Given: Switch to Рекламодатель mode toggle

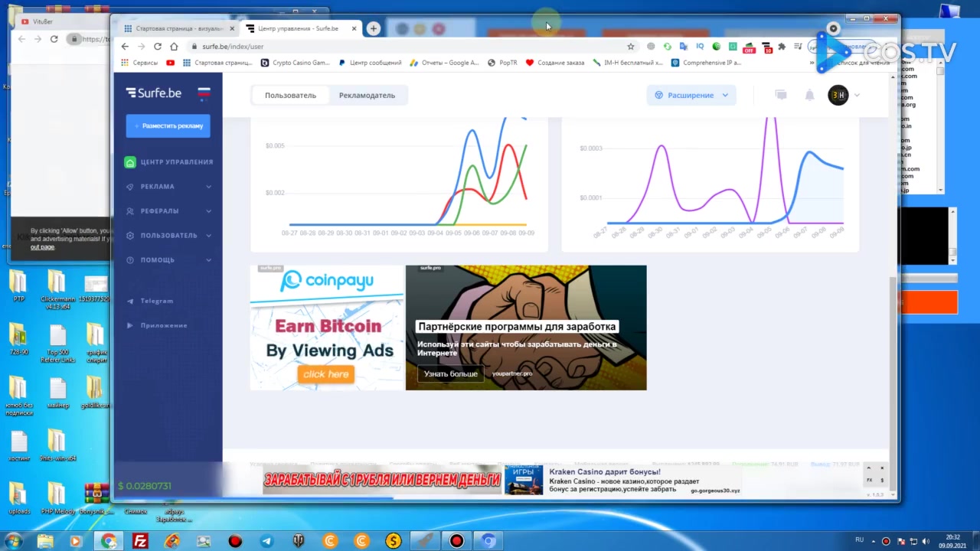Looking at the screenshot, I should point(367,96).
